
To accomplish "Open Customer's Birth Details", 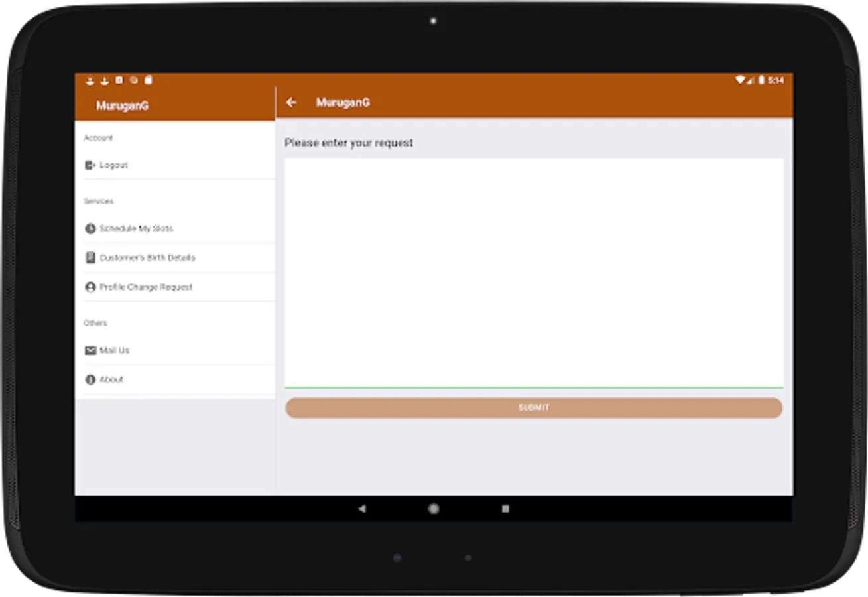I will pyautogui.click(x=175, y=257).
